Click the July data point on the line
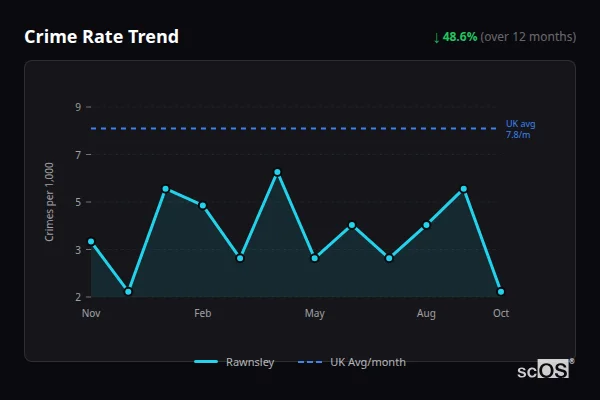This screenshot has height=400, width=600. click(389, 258)
